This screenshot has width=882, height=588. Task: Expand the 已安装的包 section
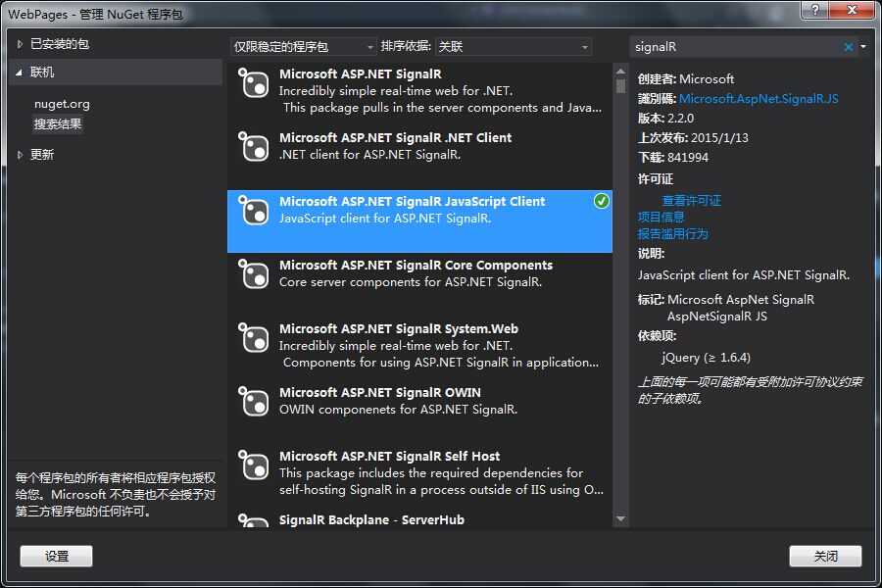[21, 44]
